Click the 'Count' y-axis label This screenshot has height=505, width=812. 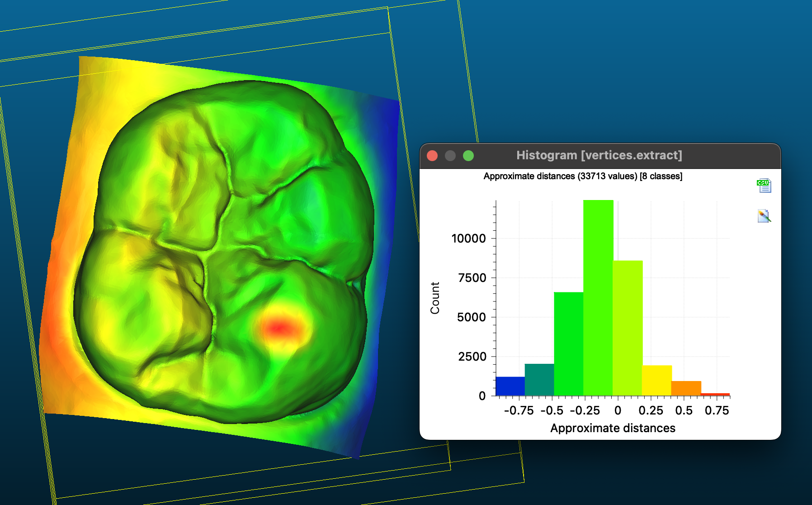[x=435, y=298]
